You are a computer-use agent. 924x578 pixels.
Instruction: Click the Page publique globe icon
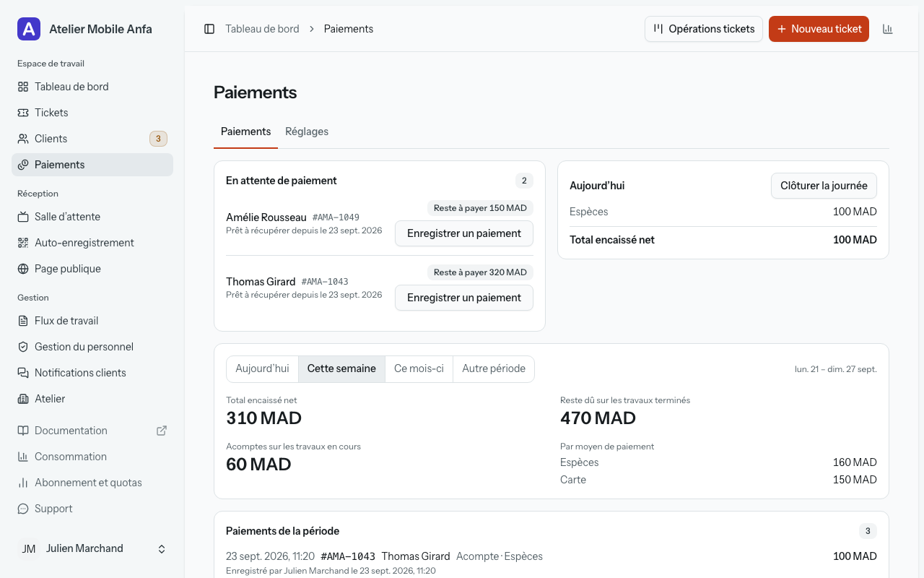pyautogui.click(x=23, y=269)
